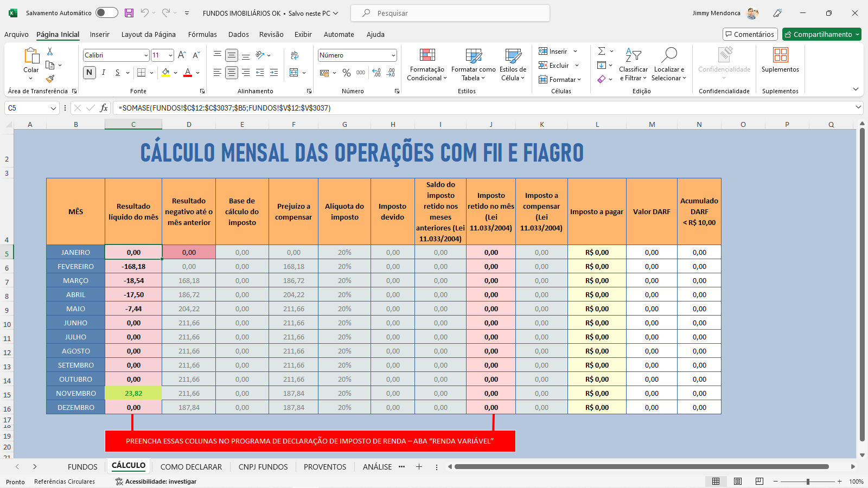Toggle Salvamento Automático switch
This screenshot has width=868, height=488.
pos(107,12)
